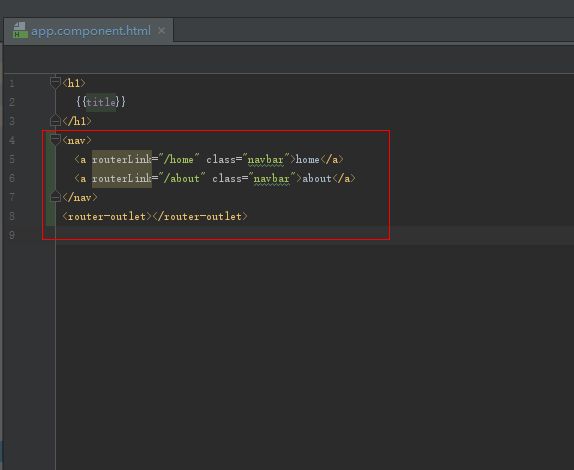Screen dimensions: 574x470
Task: Click navbar class value on about line
Action: tap(272, 179)
